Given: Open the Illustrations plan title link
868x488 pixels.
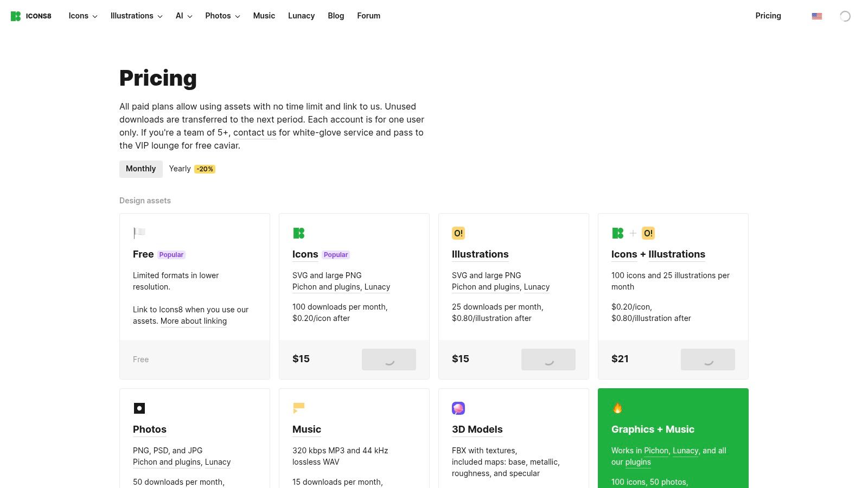Looking at the screenshot, I should pyautogui.click(x=480, y=254).
